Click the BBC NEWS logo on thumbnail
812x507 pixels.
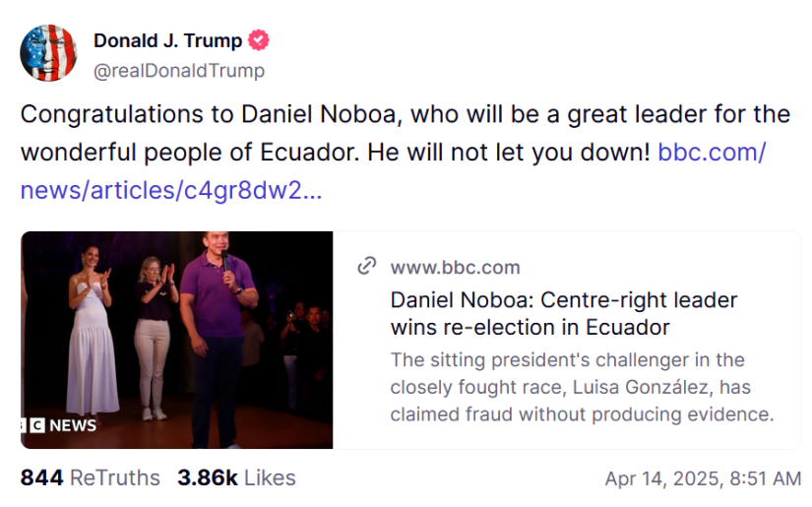[x=61, y=425]
